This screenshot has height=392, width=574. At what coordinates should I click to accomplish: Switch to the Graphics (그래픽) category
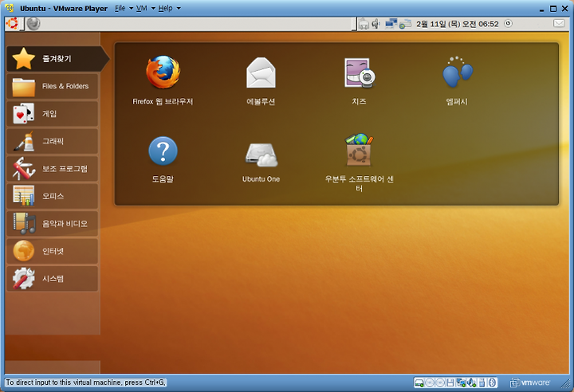[x=53, y=141]
